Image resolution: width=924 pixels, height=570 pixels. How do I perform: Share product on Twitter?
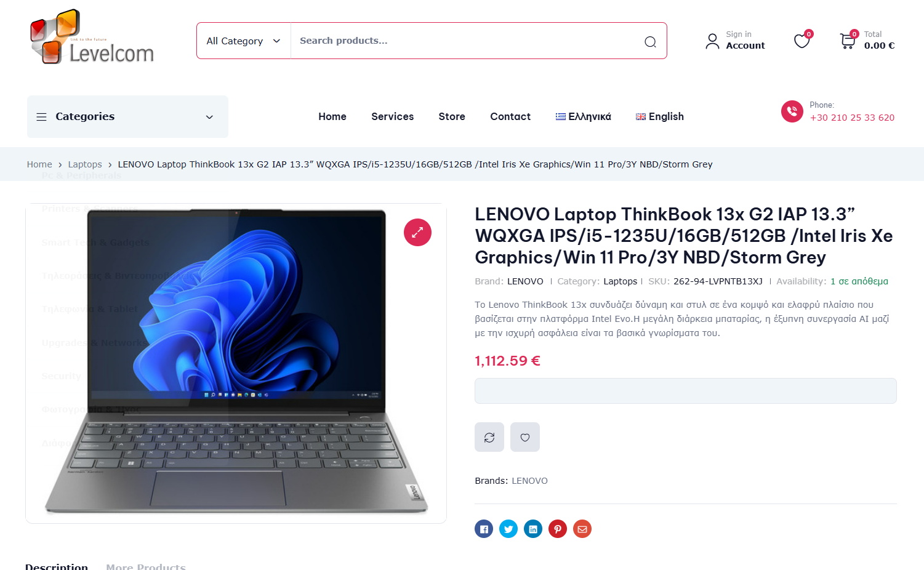click(508, 529)
